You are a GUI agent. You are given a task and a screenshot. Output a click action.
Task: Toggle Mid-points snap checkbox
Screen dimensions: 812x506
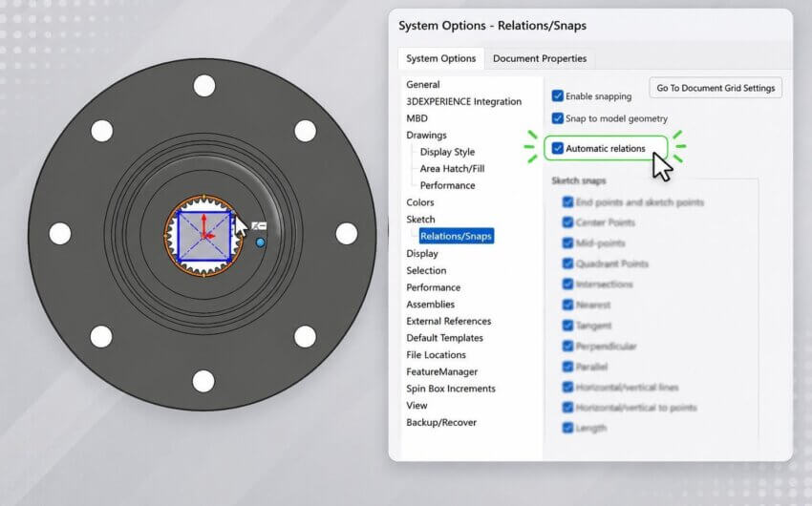pos(567,243)
